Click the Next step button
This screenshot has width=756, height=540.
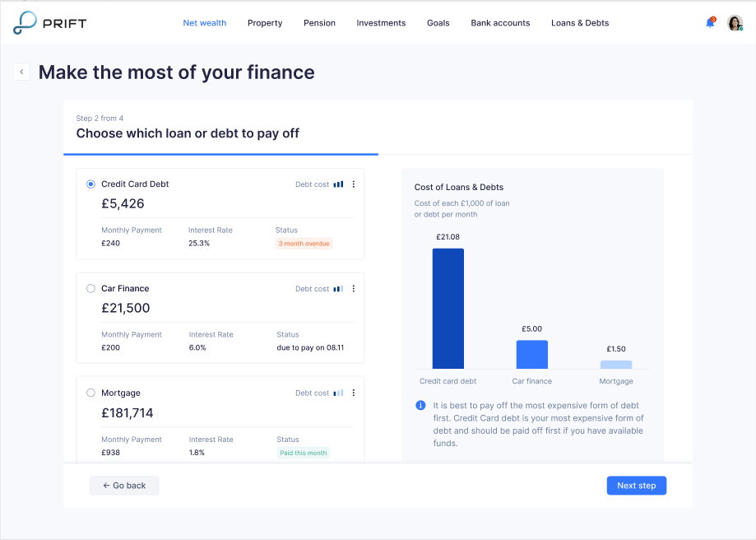(x=637, y=486)
